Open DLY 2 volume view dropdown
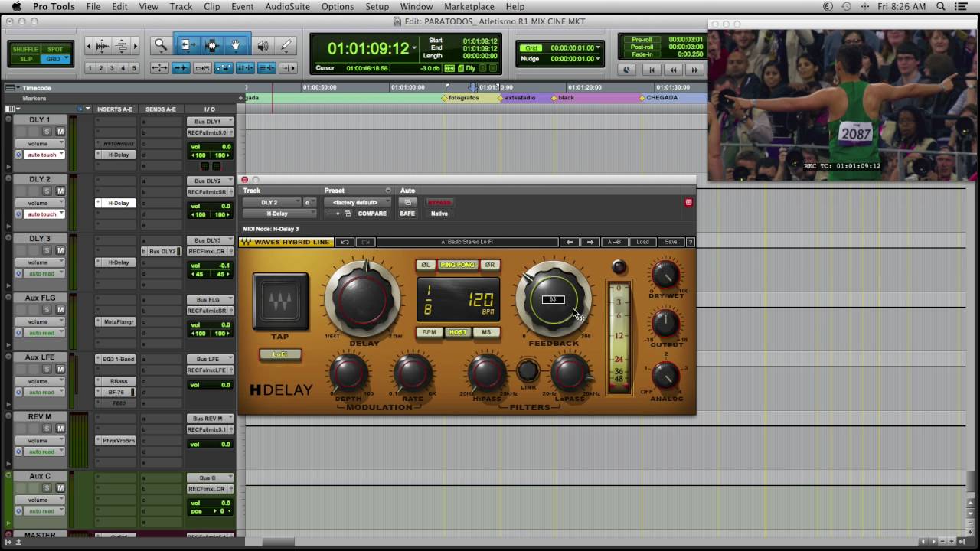980x551 pixels. [45, 203]
